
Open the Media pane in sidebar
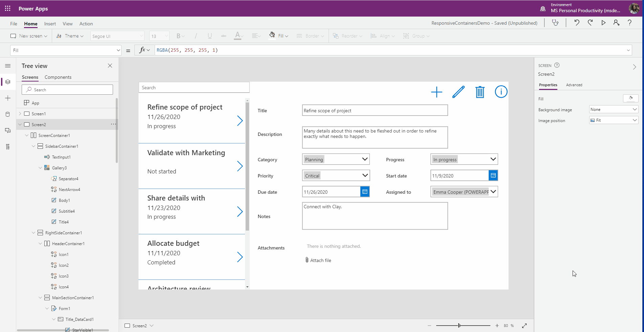point(8,130)
